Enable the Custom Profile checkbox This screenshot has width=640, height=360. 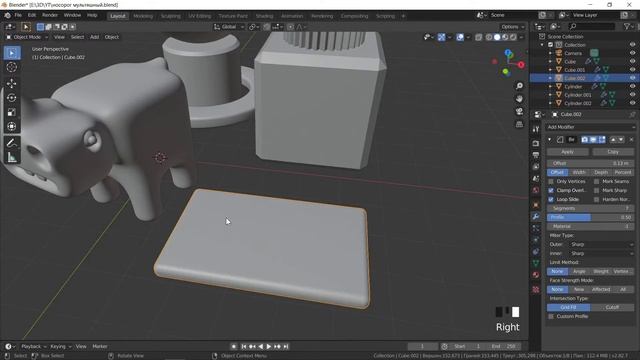(551, 316)
